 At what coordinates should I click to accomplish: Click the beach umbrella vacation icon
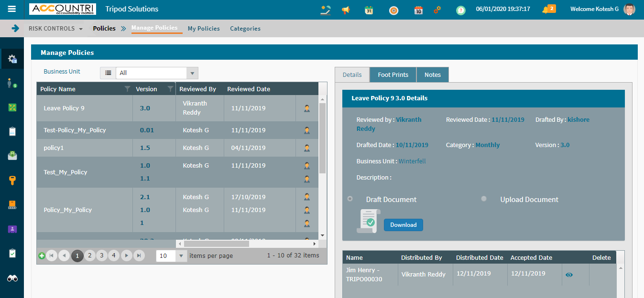pyautogui.click(x=326, y=10)
